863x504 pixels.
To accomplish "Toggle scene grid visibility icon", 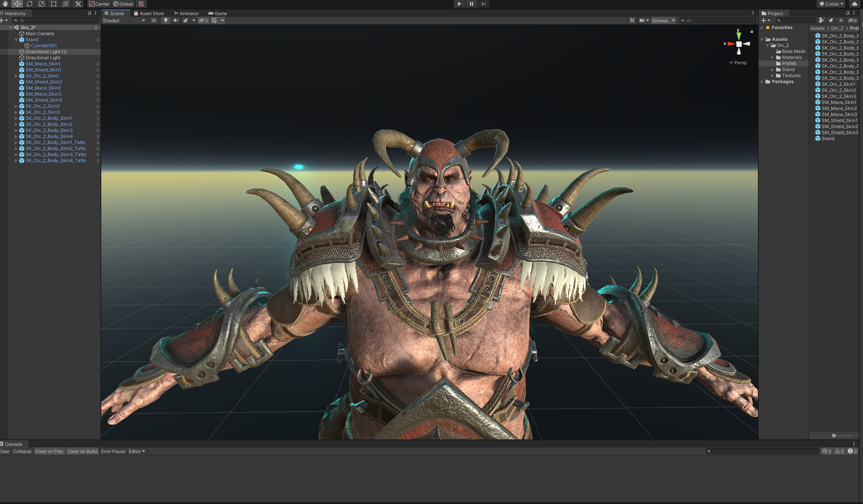I will pyautogui.click(x=214, y=20).
